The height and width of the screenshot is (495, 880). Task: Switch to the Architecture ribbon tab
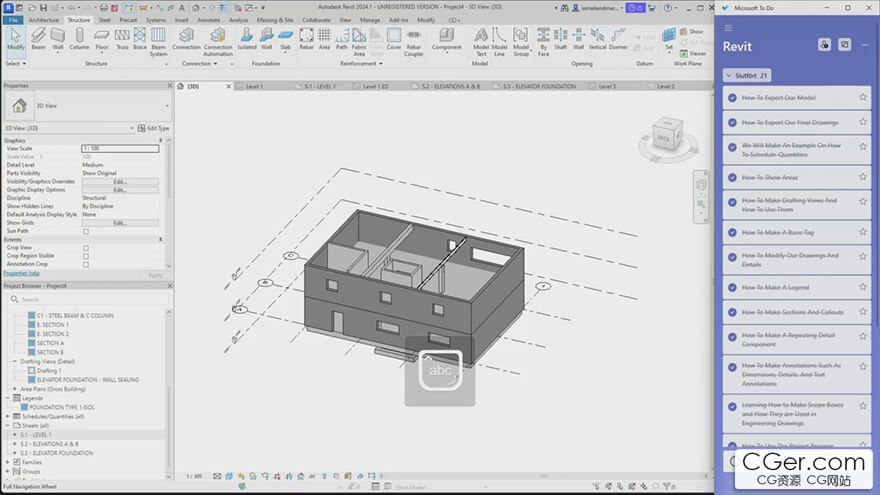43,20
